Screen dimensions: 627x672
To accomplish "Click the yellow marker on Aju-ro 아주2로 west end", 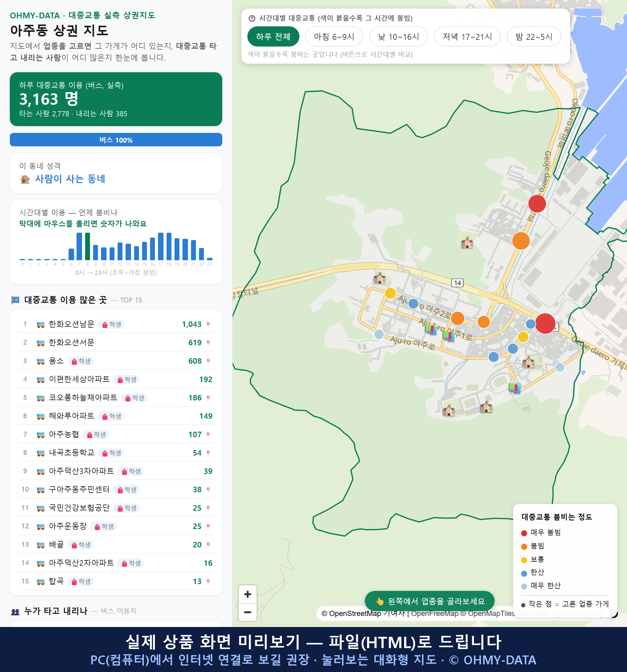I will pyautogui.click(x=390, y=293).
